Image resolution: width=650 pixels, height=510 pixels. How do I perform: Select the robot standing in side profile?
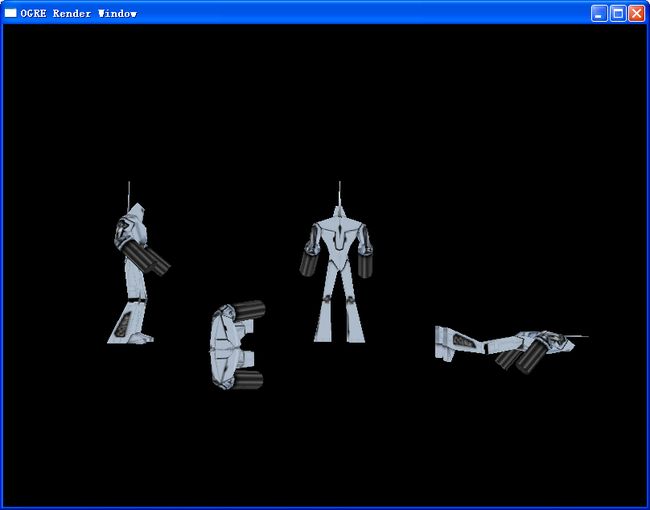(138, 263)
